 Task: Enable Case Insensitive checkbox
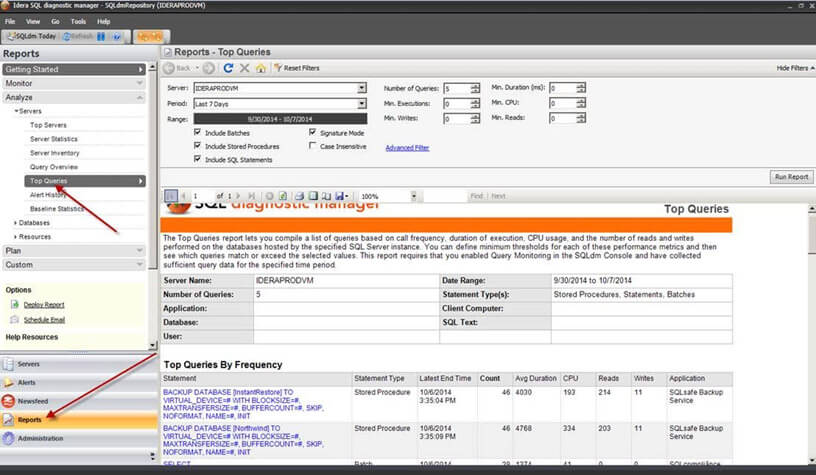[x=312, y=146]
